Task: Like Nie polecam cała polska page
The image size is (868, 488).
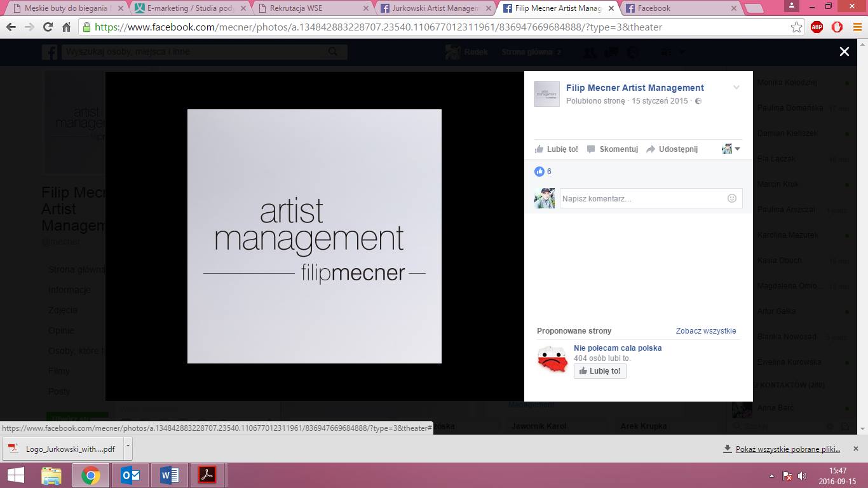Action: coord(600,371)
